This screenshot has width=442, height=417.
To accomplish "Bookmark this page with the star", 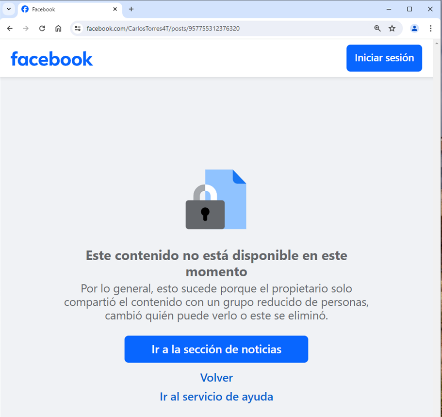I will click(392, 28).
